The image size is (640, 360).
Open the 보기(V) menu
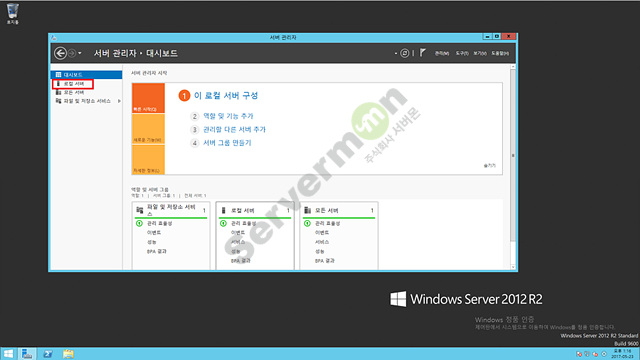click(x=480, y=53)
